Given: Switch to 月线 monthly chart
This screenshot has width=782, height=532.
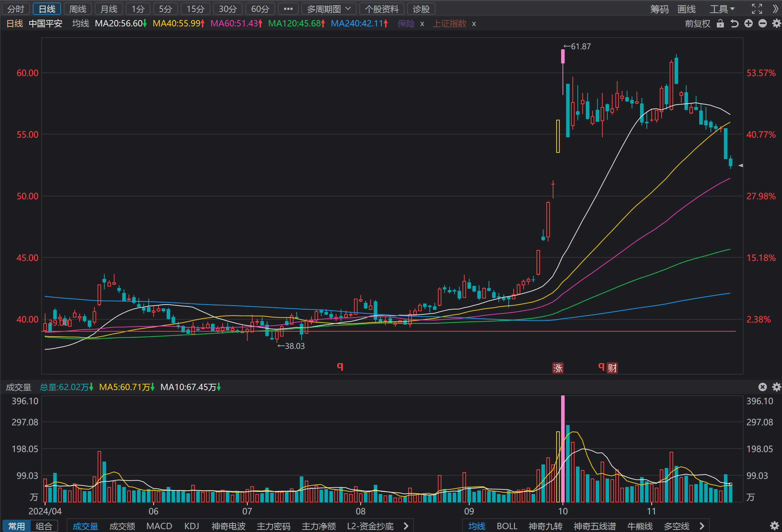Looking at the screenshot, I should point(109,9).
